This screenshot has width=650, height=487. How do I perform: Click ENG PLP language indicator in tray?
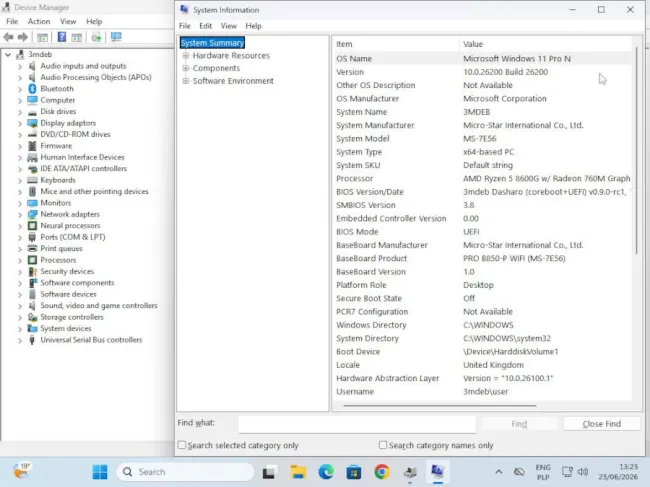[543, 472]
